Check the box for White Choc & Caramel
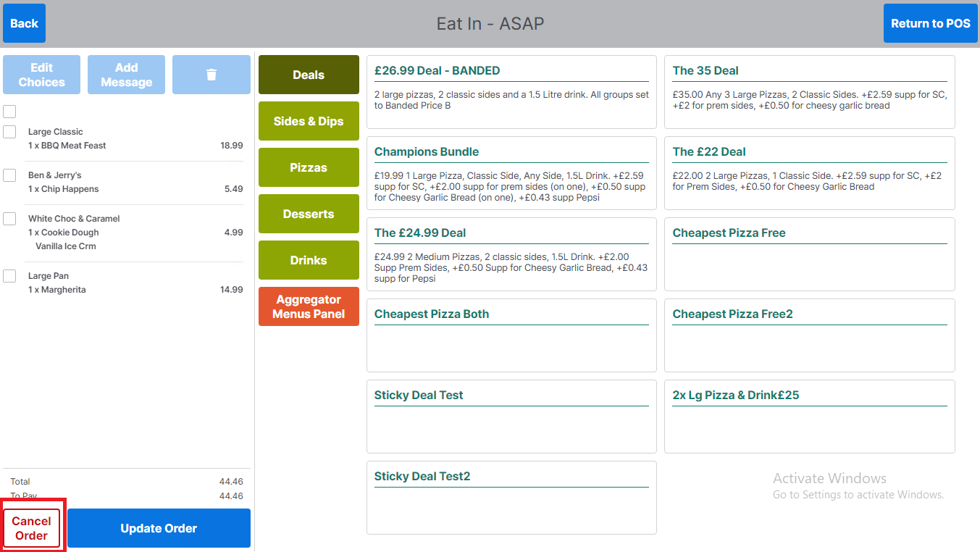 tap(9, 219)
